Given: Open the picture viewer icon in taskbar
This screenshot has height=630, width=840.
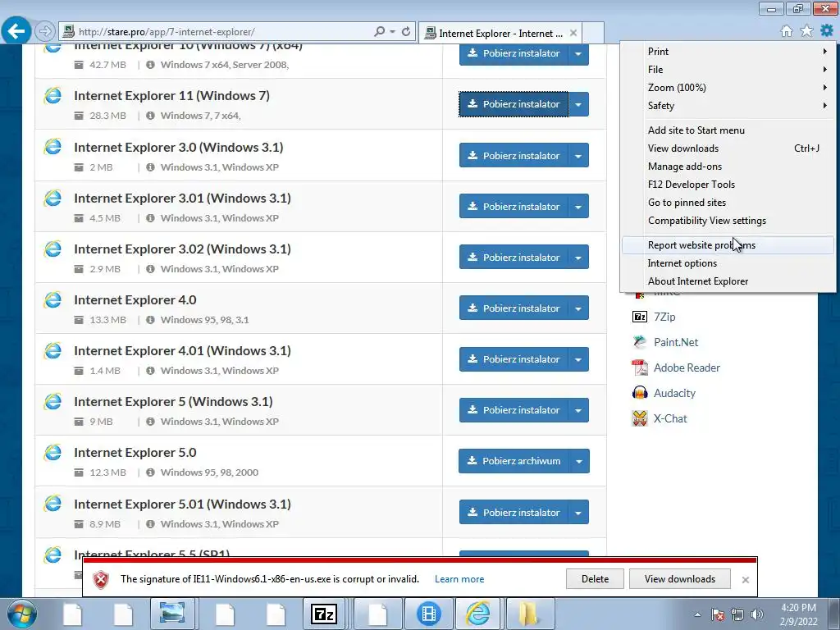Looking at the screenshot, I should pos(172,614).
